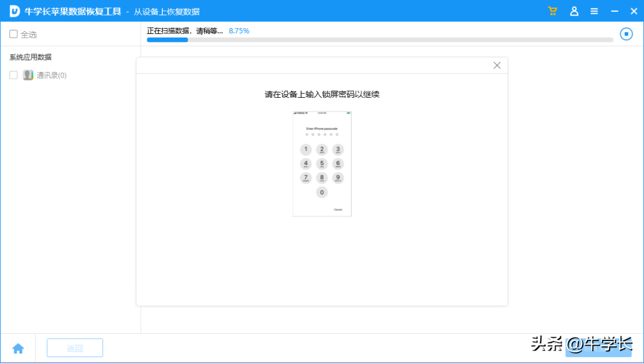Open the hamburger menu at top right

point(595,11)
